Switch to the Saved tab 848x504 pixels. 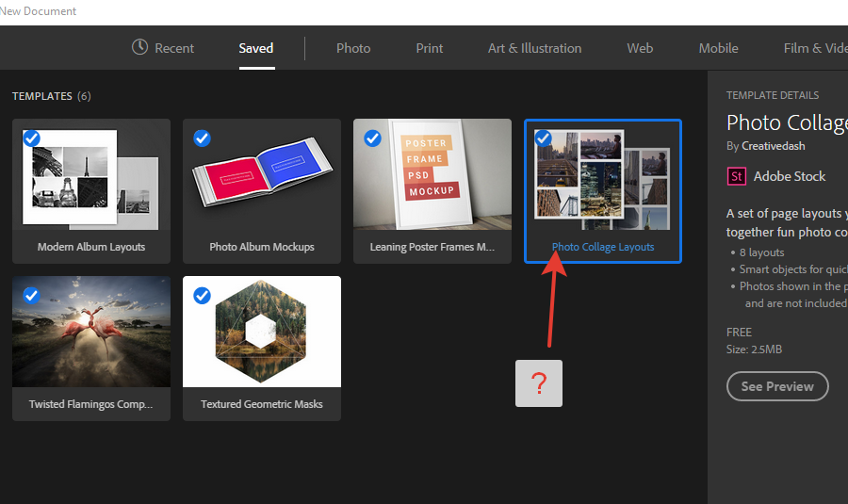(256, 48)
